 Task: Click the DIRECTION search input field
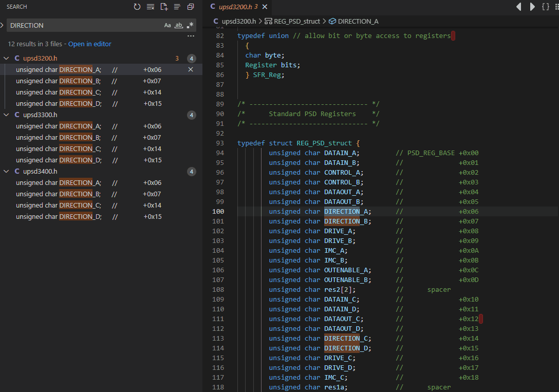(86, 25)
